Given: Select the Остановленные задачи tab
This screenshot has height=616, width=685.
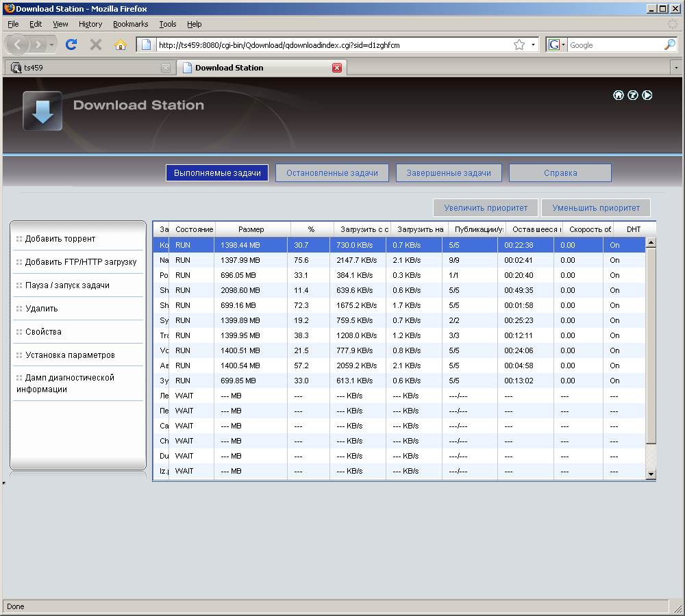Looking at the screenshot, I should coord(332,173).
